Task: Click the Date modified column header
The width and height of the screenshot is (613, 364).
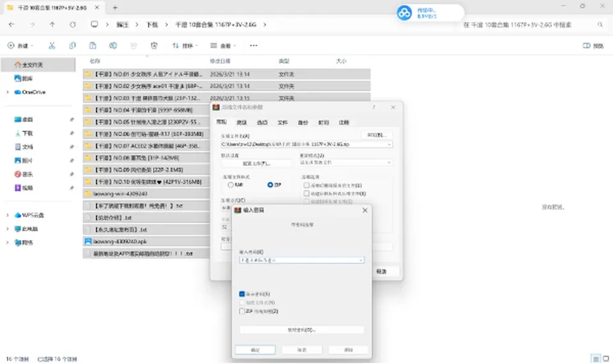Action: 220,61
